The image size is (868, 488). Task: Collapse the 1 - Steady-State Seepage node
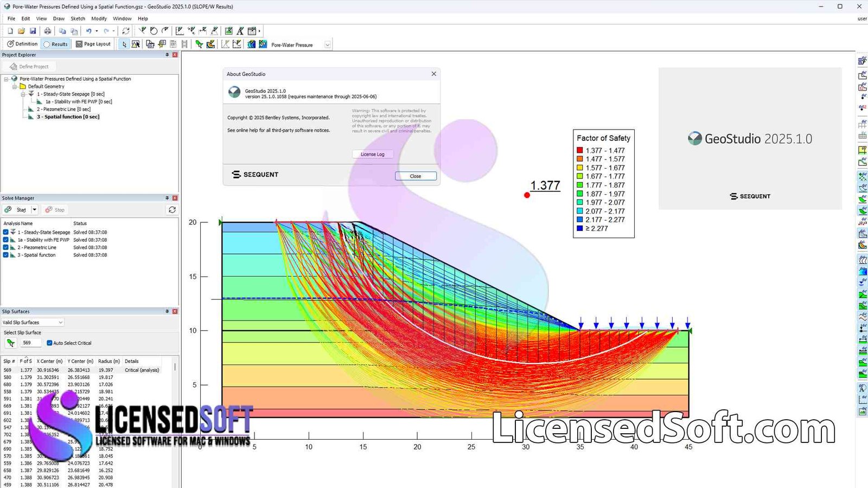click(x=23, y=94)
